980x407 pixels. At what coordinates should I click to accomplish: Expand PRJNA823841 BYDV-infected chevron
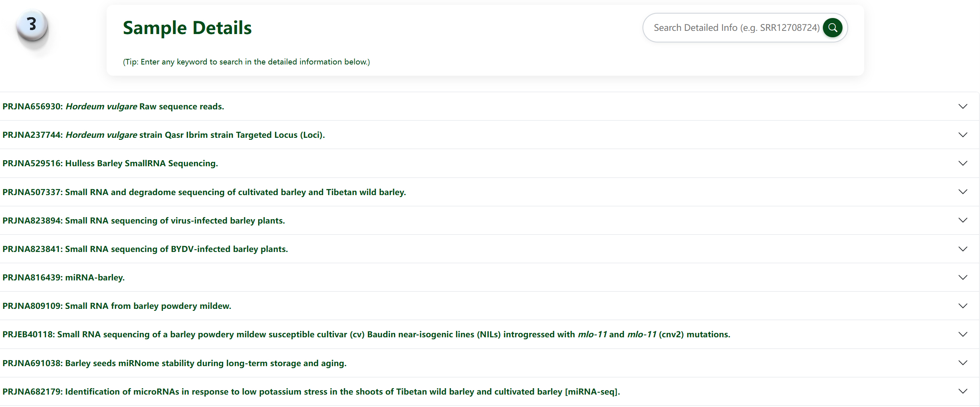click(x=963, y=249)
